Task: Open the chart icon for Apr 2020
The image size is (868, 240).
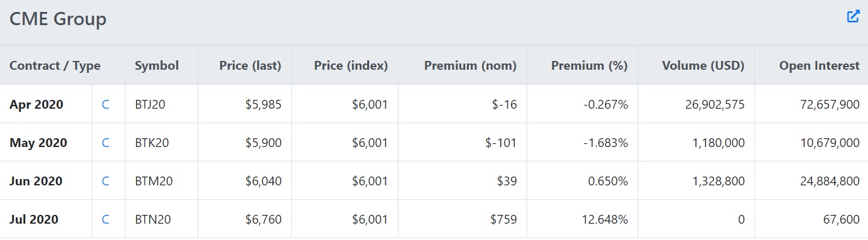Action: [x=105, y=105]
